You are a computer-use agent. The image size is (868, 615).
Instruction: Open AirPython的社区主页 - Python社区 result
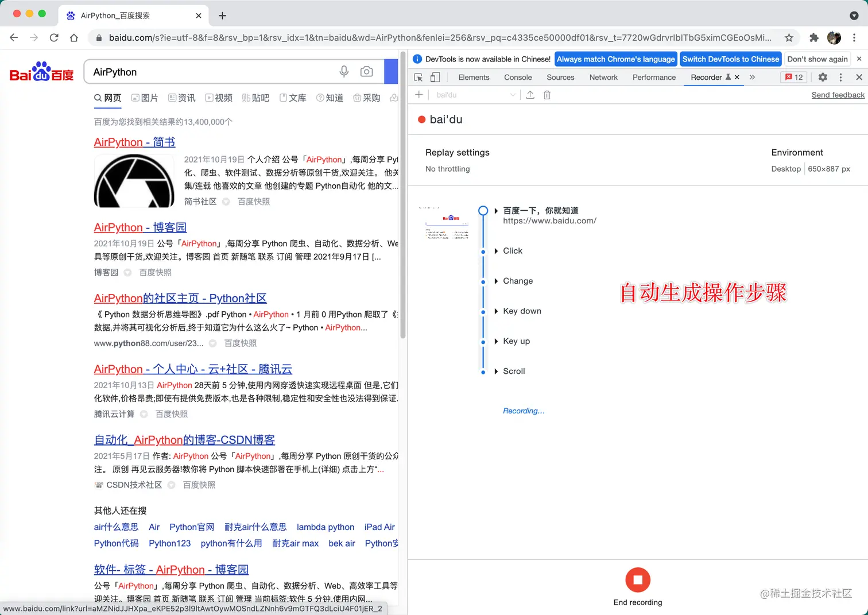(x=180, y=298)
